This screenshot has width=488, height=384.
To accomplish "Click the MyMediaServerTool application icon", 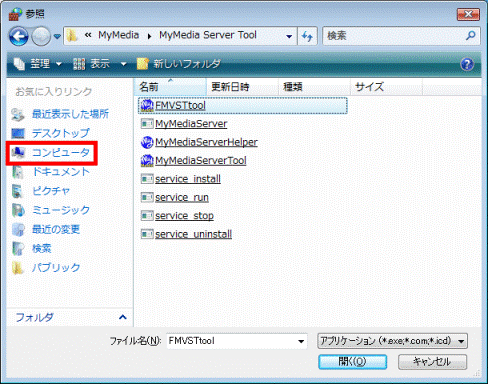I will pyautogui.click(x=147, y=161).
